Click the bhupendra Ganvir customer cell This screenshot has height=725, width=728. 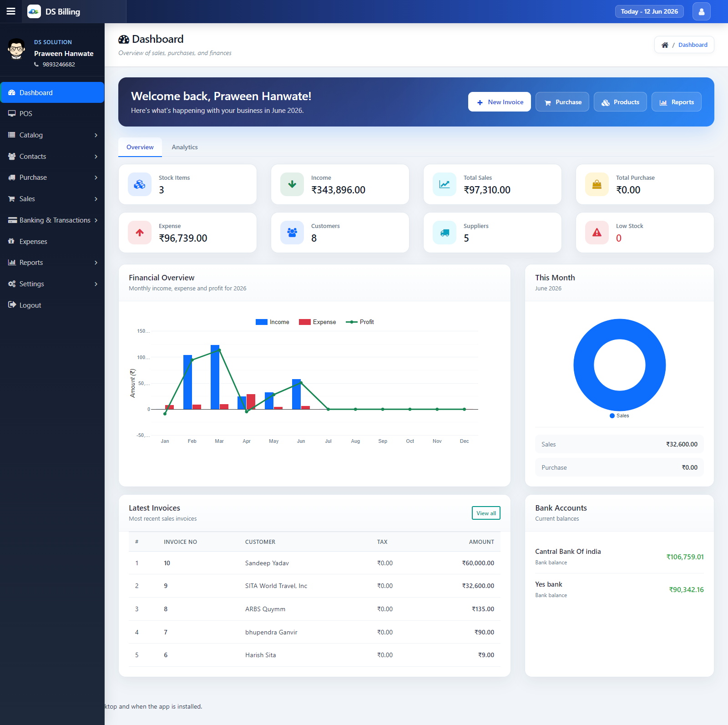coord(271,632)
